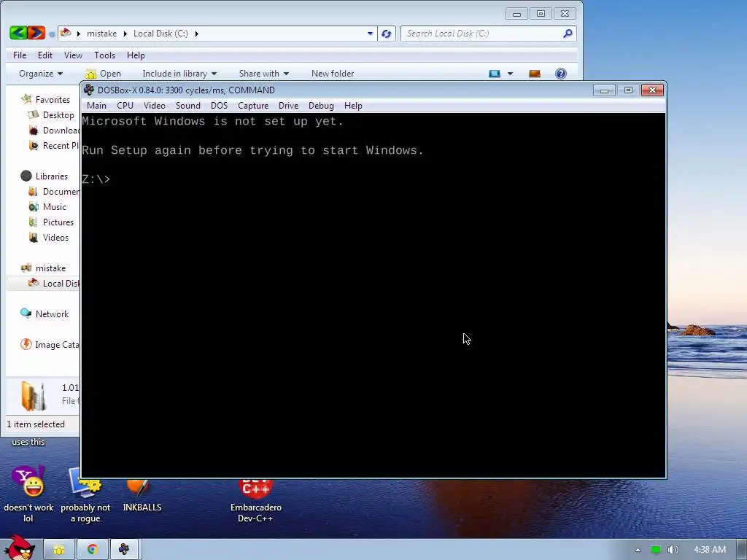
Task: Open the Tools menu in Explorer
Action: (104, 55)
